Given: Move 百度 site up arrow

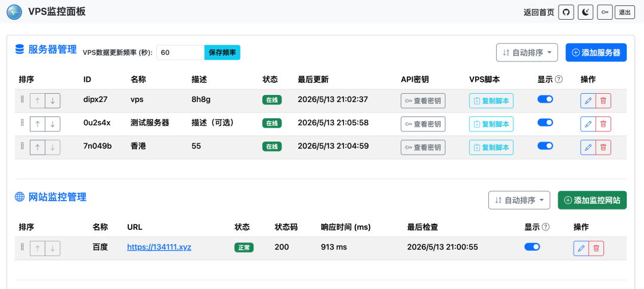Looking at the screenshot, I should click(x=38, y=248).
